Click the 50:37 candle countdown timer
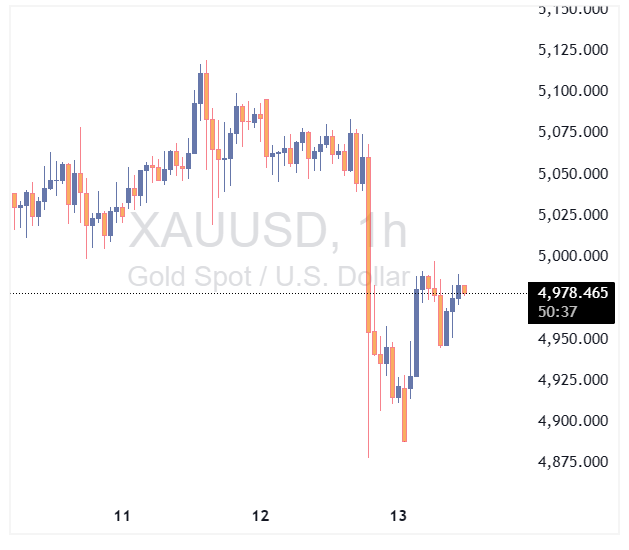The height and width of the screenshot is (550, 629). [x=556, y=311]
